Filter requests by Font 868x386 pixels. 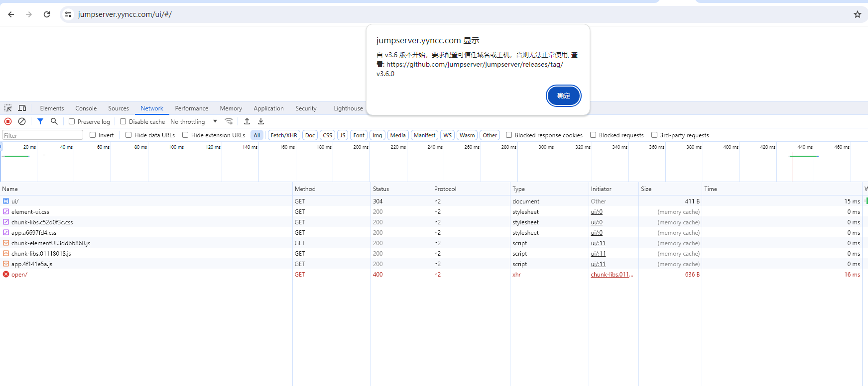tap(359, 135)
